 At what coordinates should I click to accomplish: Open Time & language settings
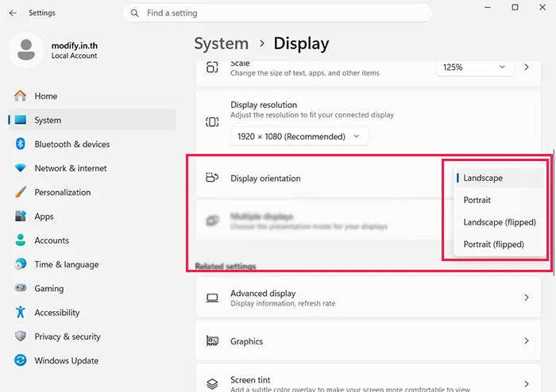[x=92, y=264]
